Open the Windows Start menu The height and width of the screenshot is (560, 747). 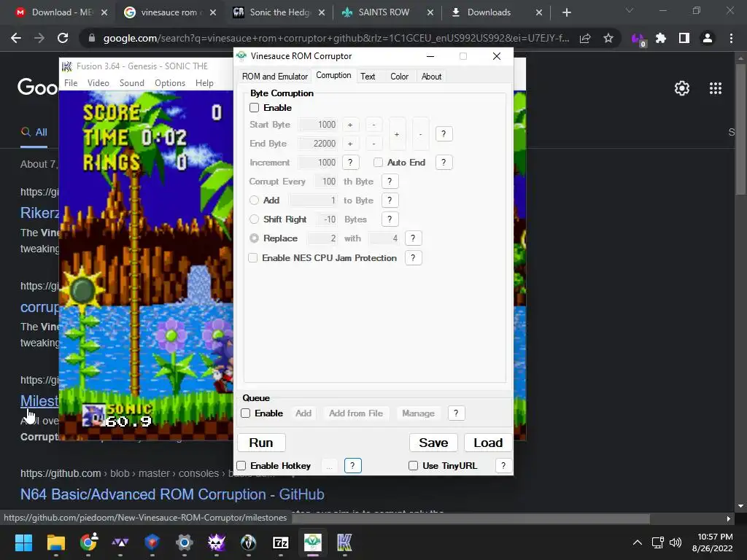(x=23, y=542)
